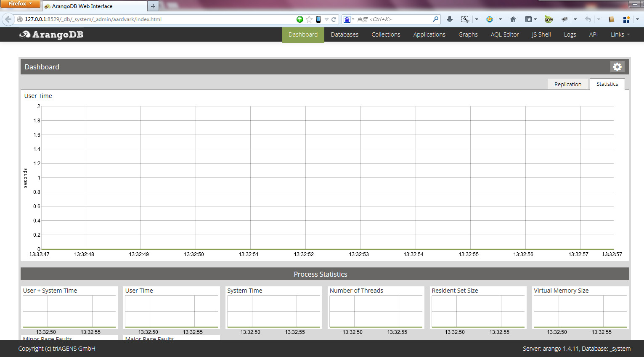644x357 pixels.
Task: Click the site identity globe icon
Action: 19,19
